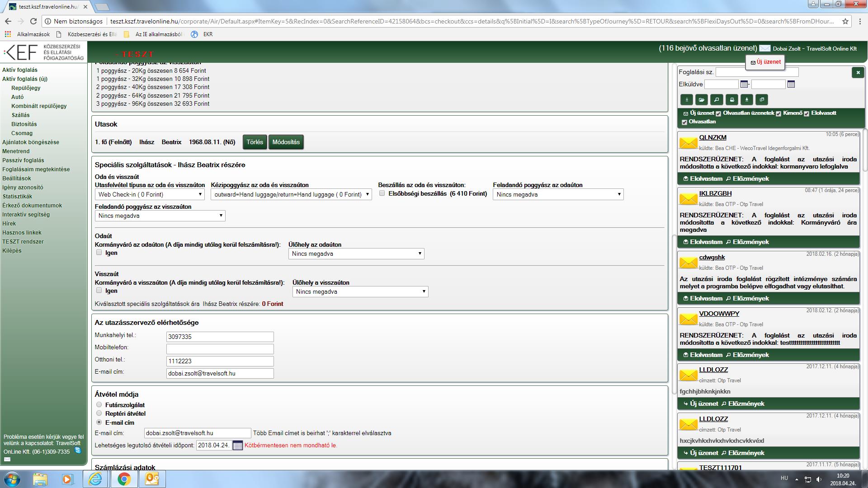Viewport: 868px width, 488px height.
Task: Open Repülőjegy in the left menu
Action: [x=26, y=88]
